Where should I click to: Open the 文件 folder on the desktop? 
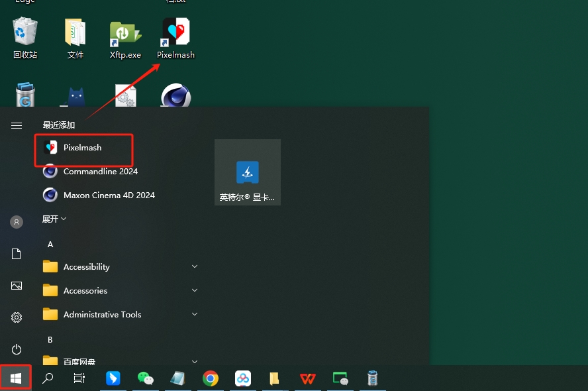(x=75, y=38)
